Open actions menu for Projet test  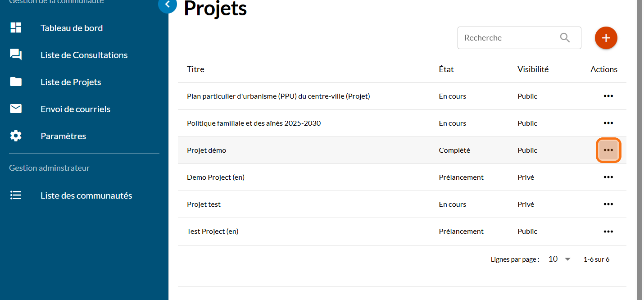(608, 204)
